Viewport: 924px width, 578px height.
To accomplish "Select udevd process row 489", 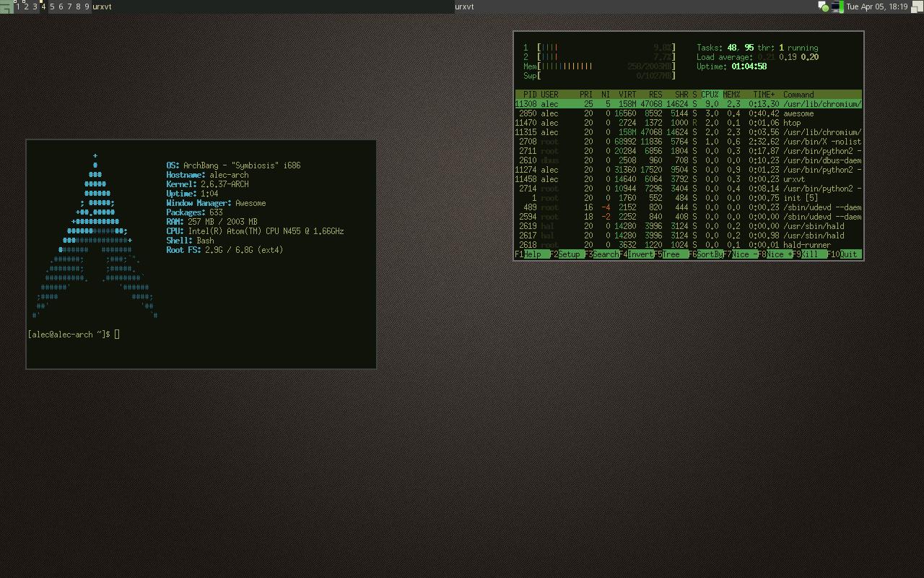I will point(688,207).
